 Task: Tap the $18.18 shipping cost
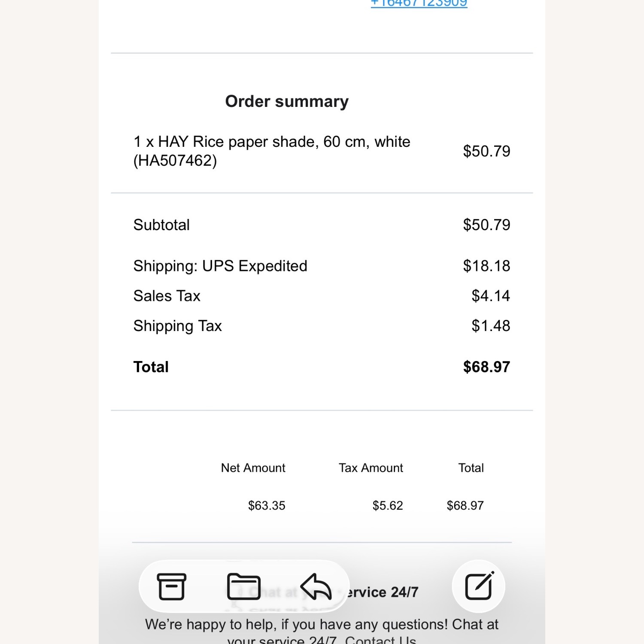click(486, 266)
